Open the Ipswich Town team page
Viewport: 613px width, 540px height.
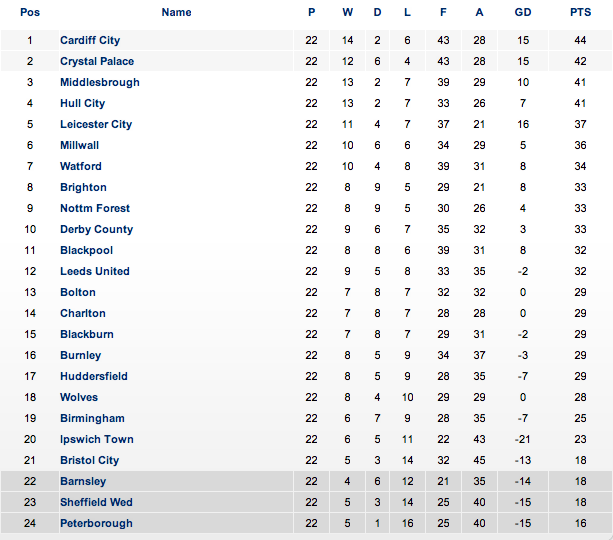click(97, 440)
